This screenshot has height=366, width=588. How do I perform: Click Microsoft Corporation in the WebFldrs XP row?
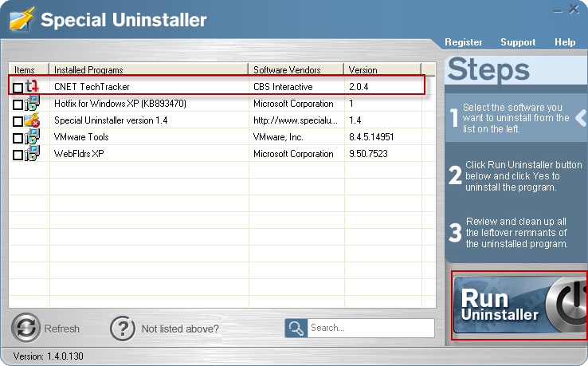pos(293,154)
